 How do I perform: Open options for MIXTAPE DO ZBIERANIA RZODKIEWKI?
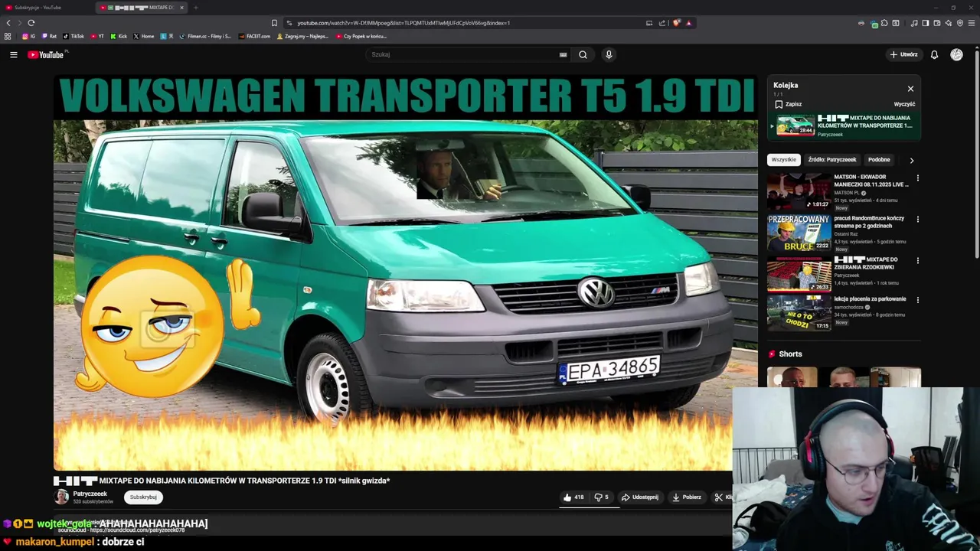pyautogui.click(x=917, y=261)
